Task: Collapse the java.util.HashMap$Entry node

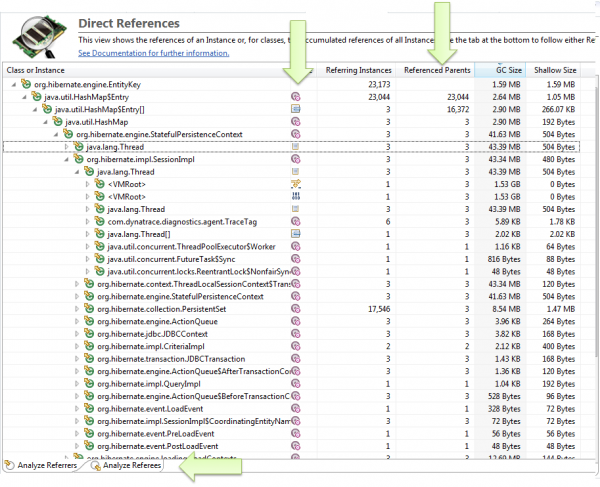Action: click(24, 97)
